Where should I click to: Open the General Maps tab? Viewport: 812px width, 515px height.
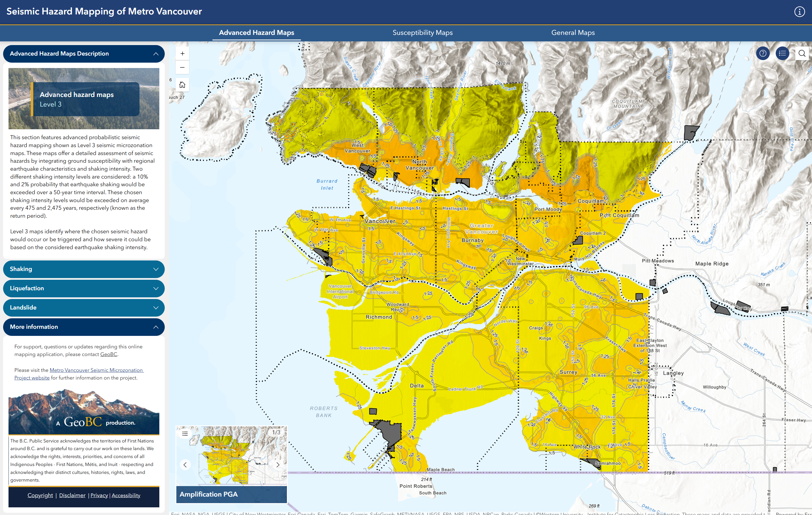[573, 33]
